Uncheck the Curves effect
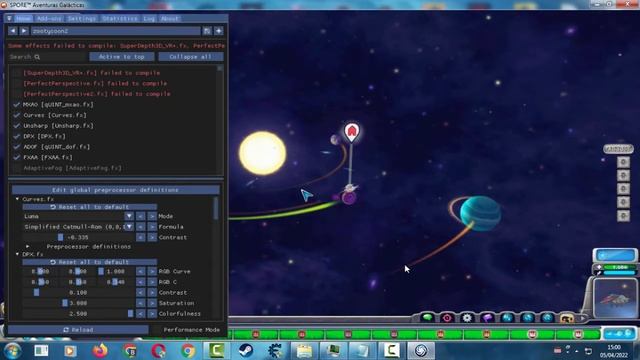640x360 pixels. coord(16,115)
